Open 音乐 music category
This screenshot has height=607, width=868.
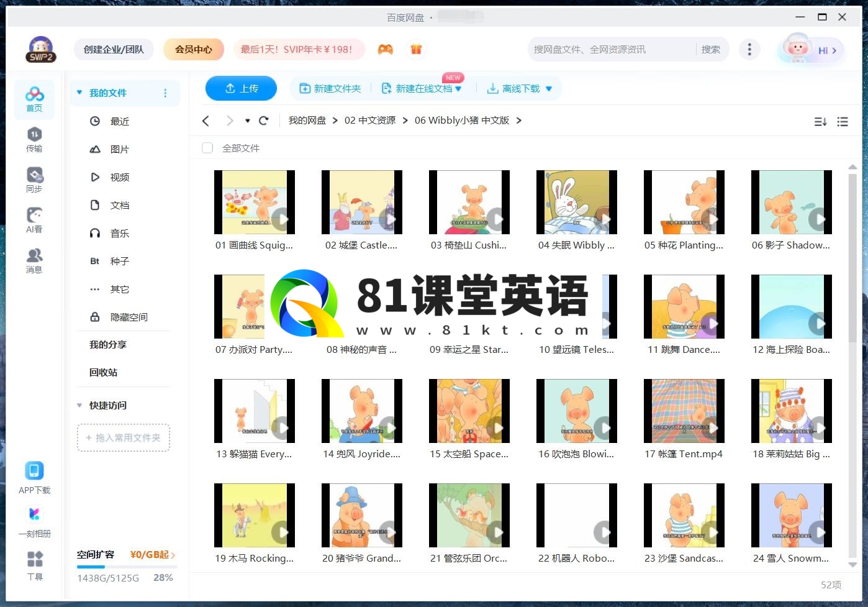click(120, 233)
